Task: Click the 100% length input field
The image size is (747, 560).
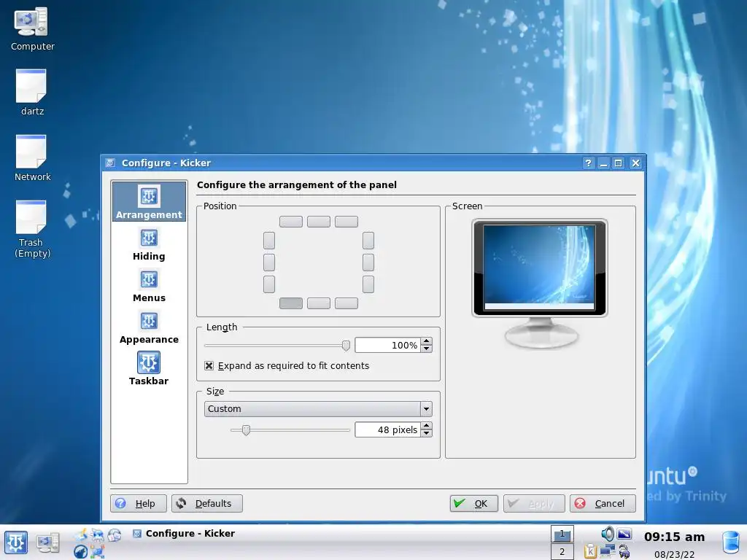Action: pyautogui.click(x=388, y=345)
